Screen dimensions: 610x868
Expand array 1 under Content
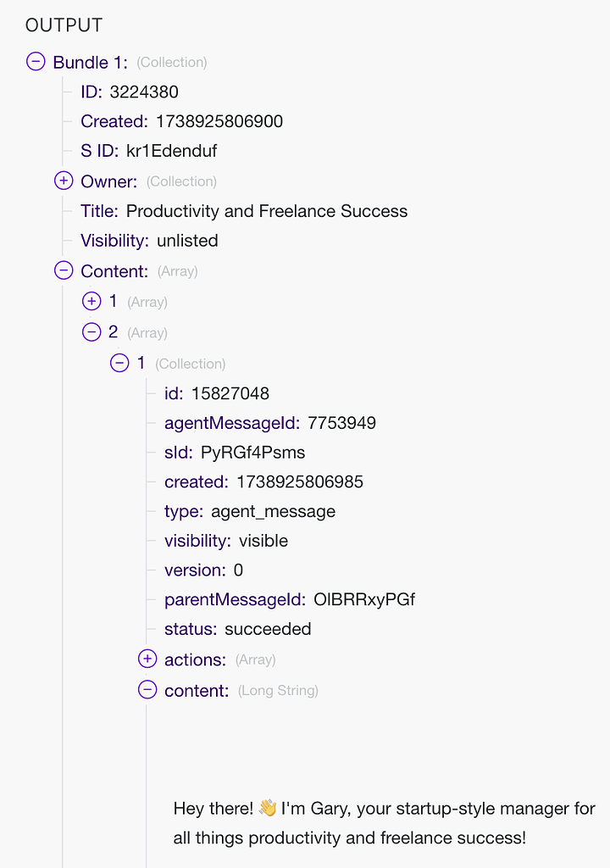tap(91, 301)
